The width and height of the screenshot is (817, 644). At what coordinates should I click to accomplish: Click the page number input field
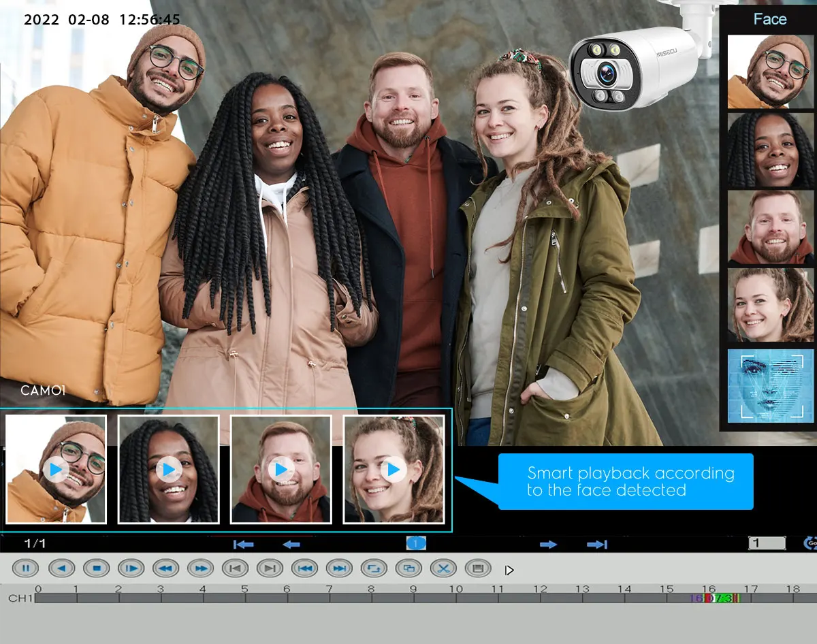coord(767,543)
